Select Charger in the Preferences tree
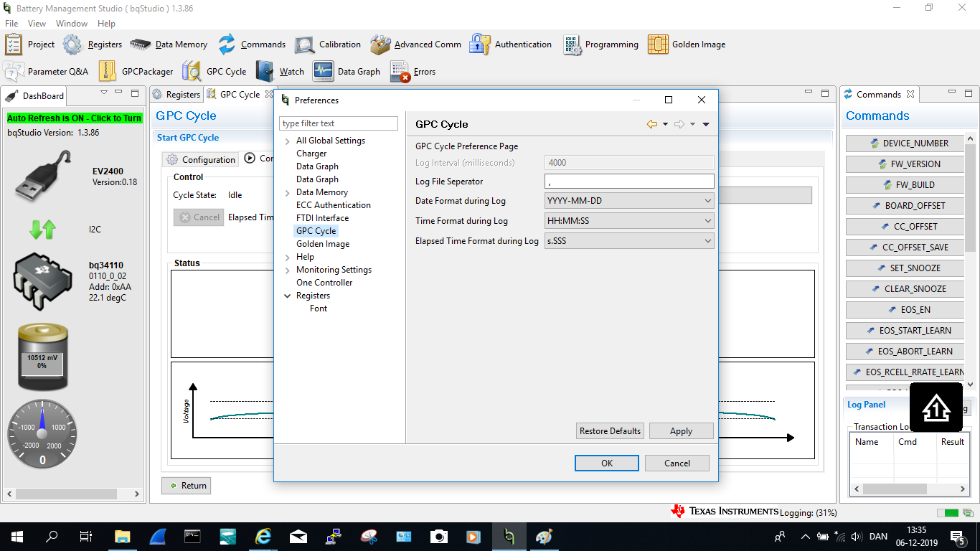 (311, 154)
